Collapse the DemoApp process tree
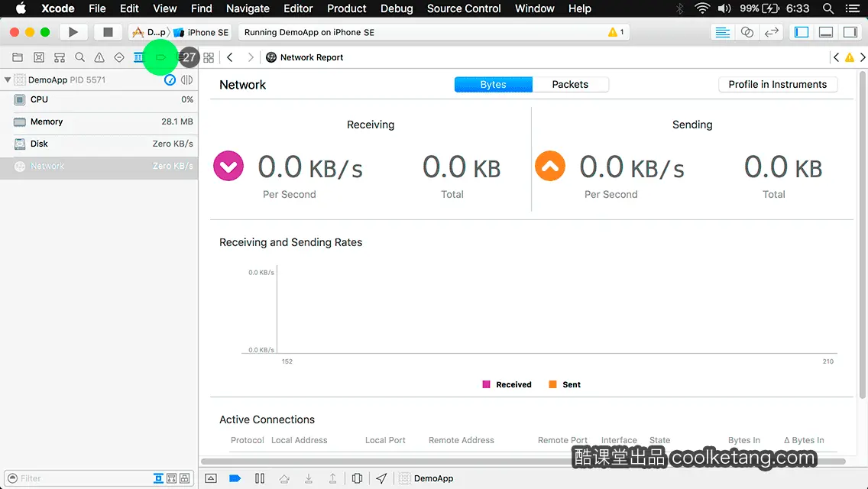The width and height of the screenshot is (868, 489). pos(7,79)
